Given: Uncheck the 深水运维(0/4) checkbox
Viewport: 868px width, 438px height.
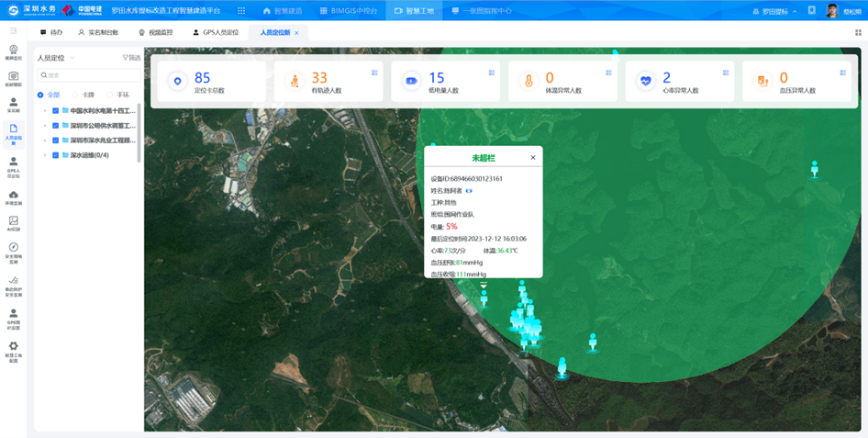Looking at the screenshot, I should (55, 155).
